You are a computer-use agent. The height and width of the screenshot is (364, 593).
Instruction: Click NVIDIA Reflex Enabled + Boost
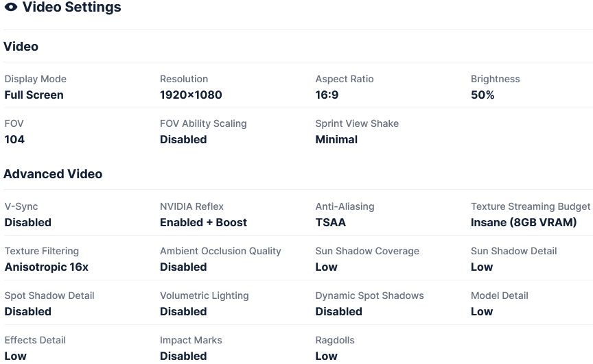[203, 222]
